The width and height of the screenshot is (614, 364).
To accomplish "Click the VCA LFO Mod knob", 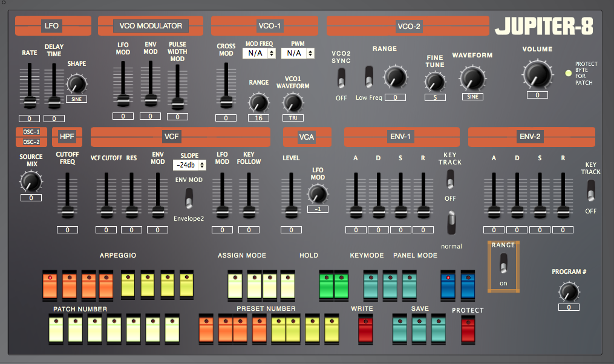I will (318, 195).
